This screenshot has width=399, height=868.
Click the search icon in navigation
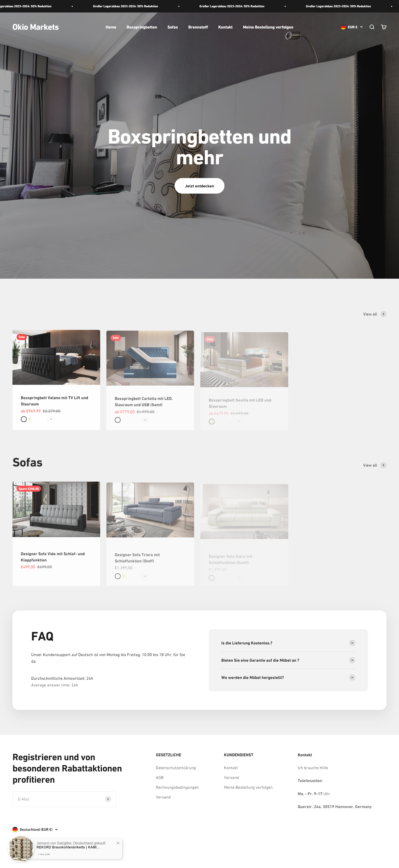372,27
